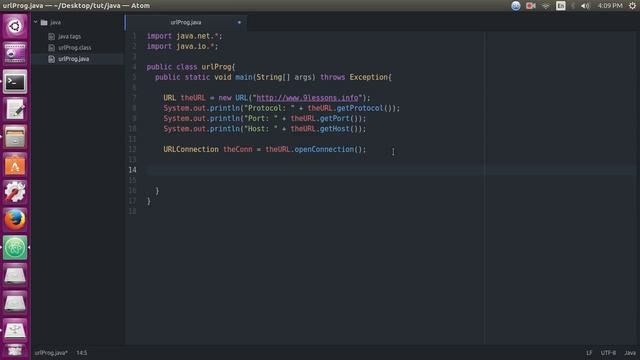Click "getProtocol" in the code

(360, 108)
